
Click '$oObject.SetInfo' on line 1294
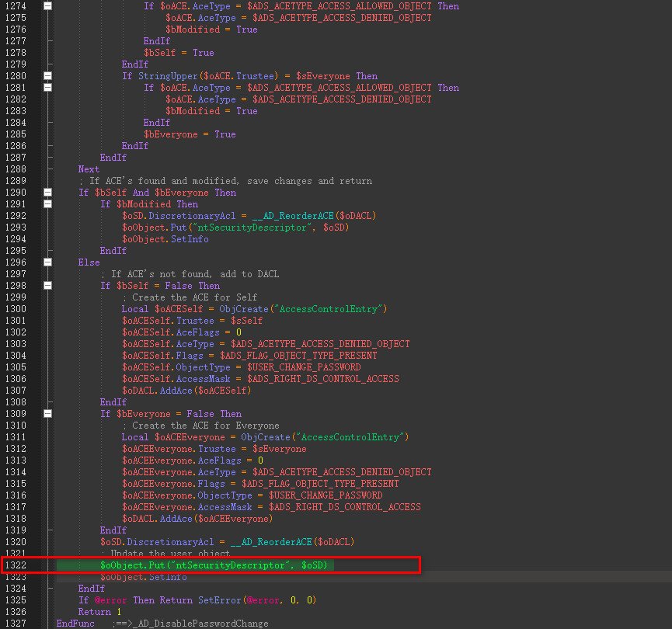[165, 239]
